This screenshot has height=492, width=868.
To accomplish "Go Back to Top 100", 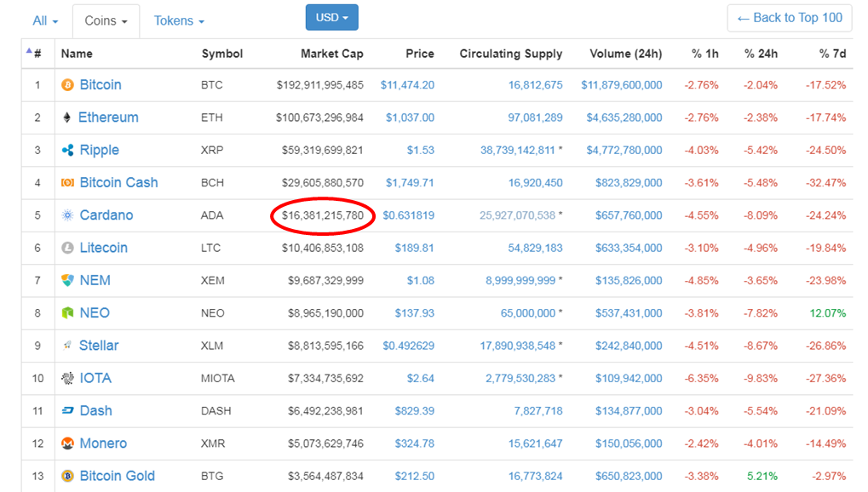I will point(790,18).
